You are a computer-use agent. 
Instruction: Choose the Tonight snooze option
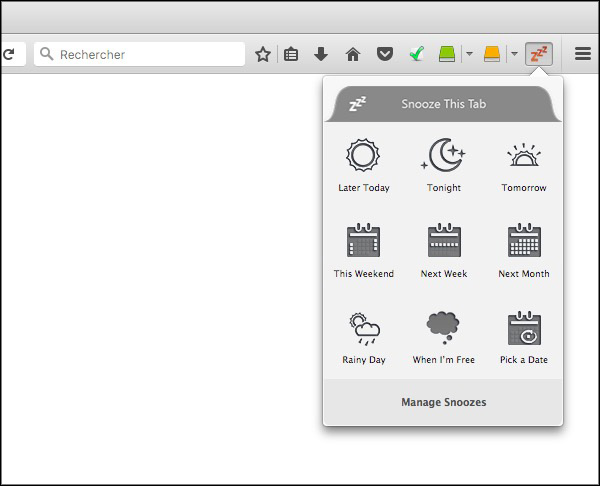pyautogui.click(x=444, y=166)
